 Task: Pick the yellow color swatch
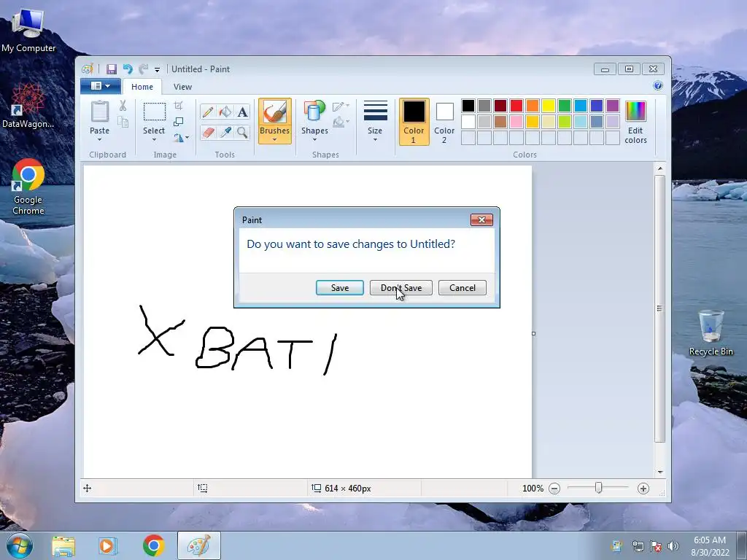pyautogui.click(x=549, y=106)
